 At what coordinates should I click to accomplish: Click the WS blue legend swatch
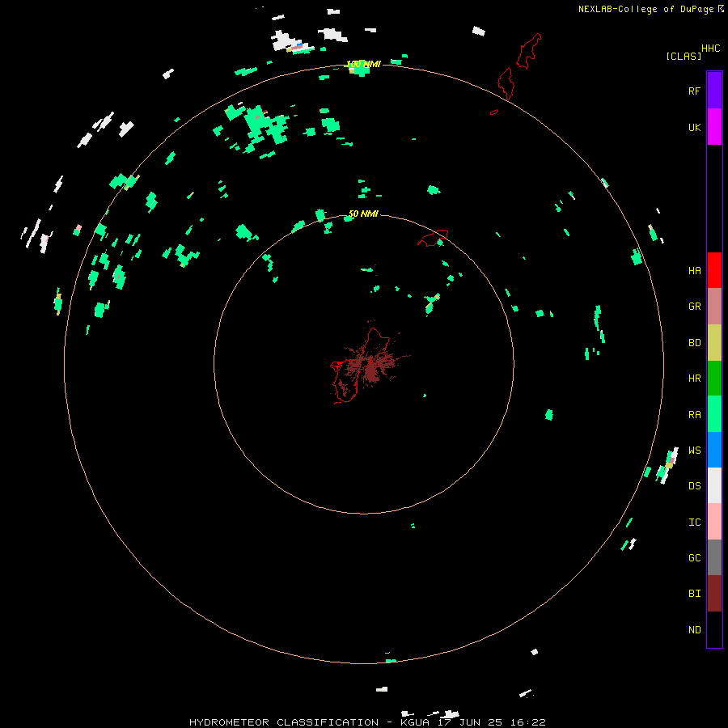(714, 450)
